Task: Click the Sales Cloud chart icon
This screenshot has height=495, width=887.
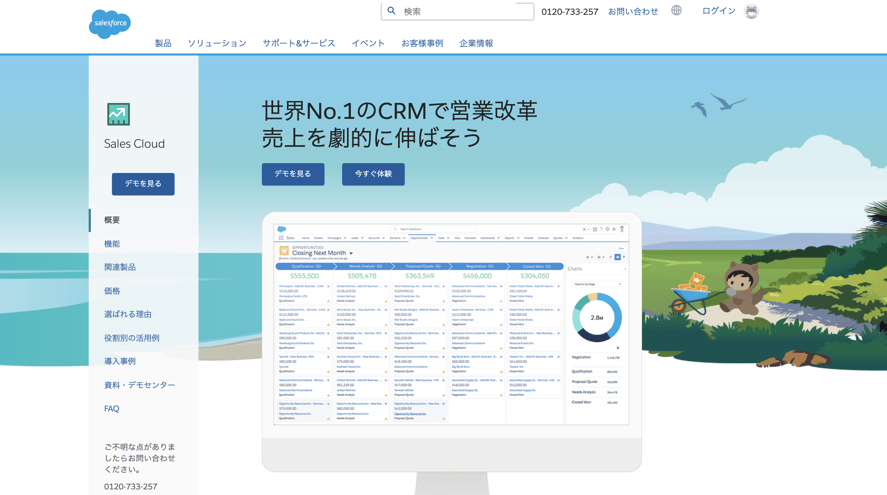Action: [119, 114]
